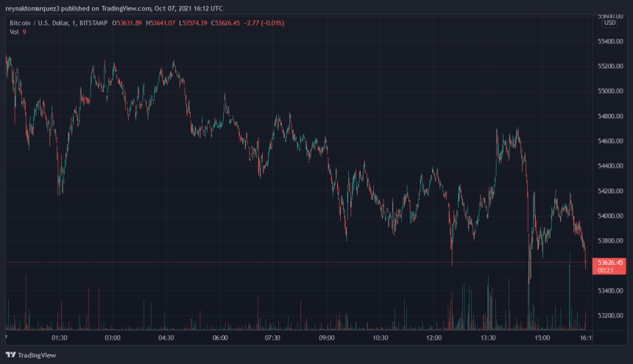Click the TradingView logo icon
This screenshot has height=364, width=633.
click(x=11, y=354)
